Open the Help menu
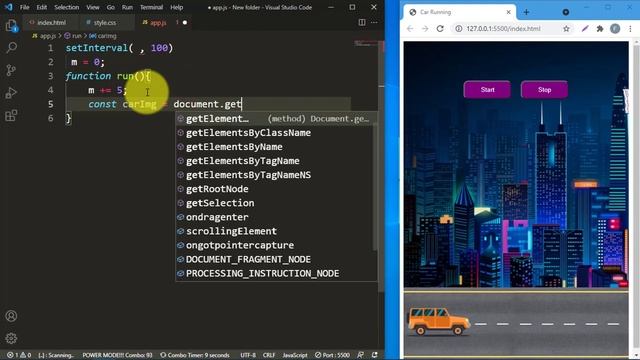640x360 pixels. [x=176, y=7]
